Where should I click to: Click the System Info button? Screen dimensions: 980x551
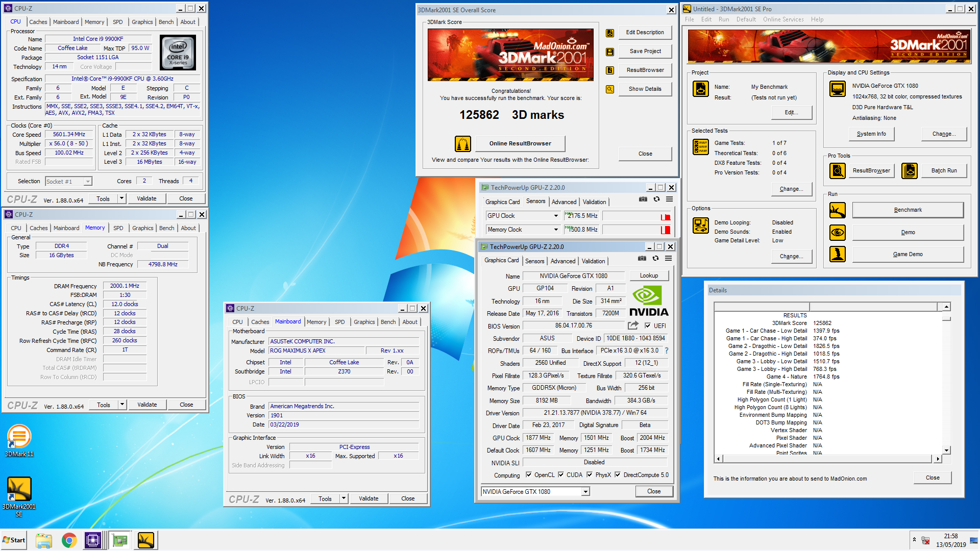click(871, 134)
